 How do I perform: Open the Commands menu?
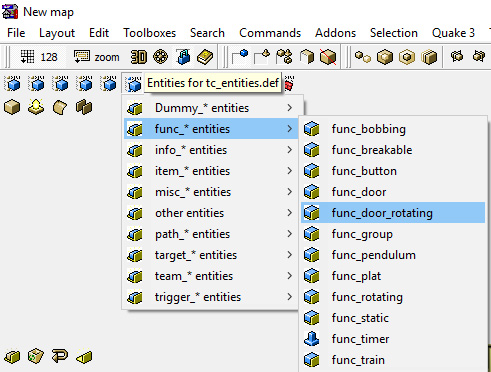point(270,33)
